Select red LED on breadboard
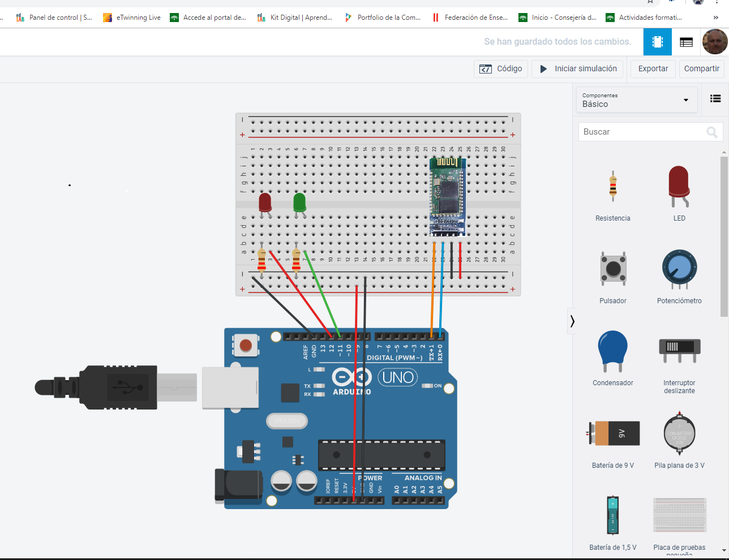 point(265,205)
